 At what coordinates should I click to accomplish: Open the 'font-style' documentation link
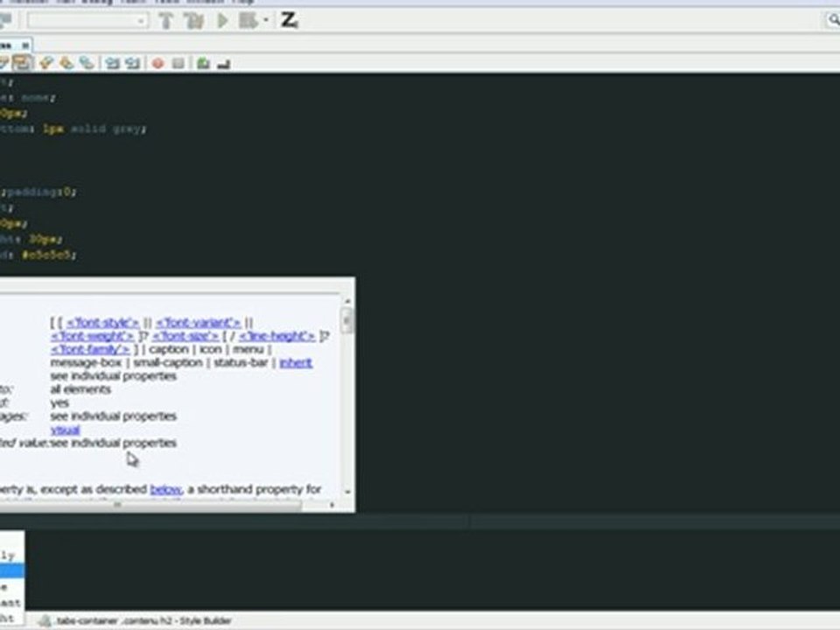[103, 323]
